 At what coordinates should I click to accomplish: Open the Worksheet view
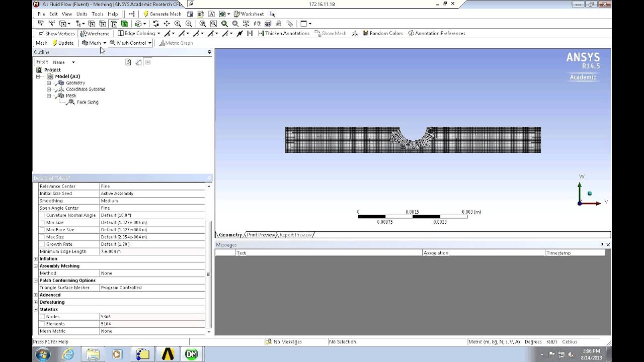pyautogui.click(x=249, y=14)
